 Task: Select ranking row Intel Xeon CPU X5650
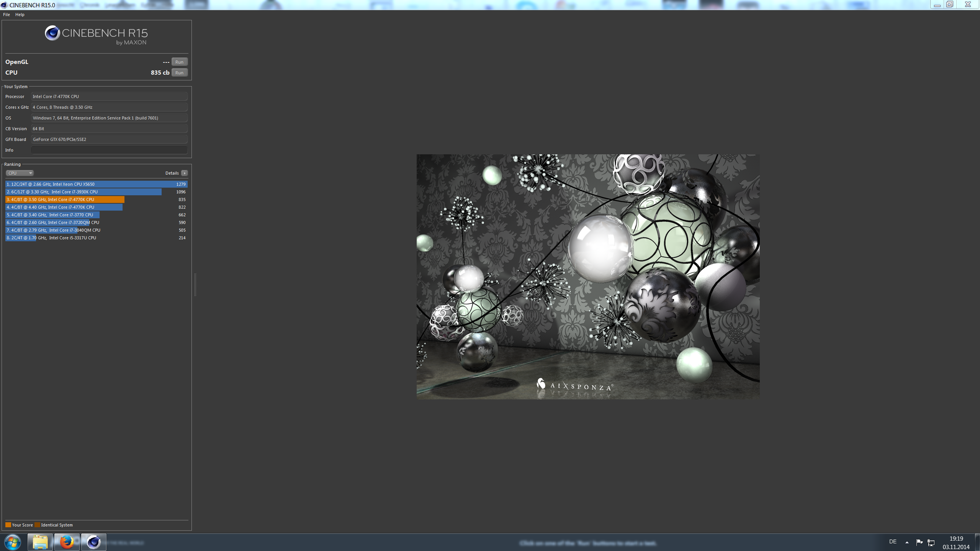point(97,184)
